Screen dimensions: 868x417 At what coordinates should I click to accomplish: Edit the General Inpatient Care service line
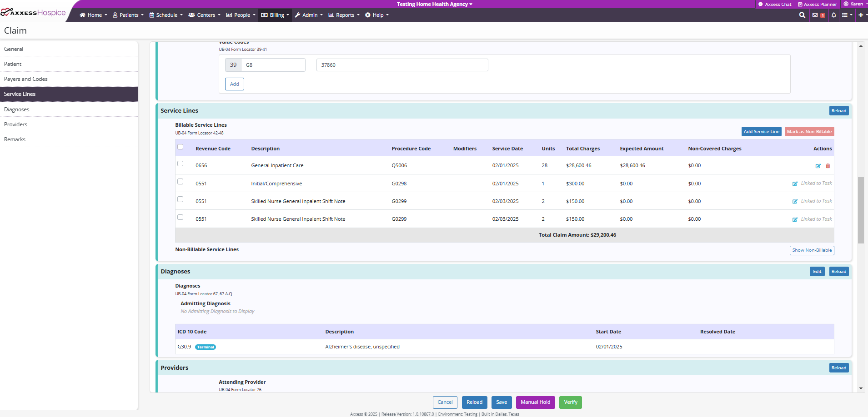(818, 166)
